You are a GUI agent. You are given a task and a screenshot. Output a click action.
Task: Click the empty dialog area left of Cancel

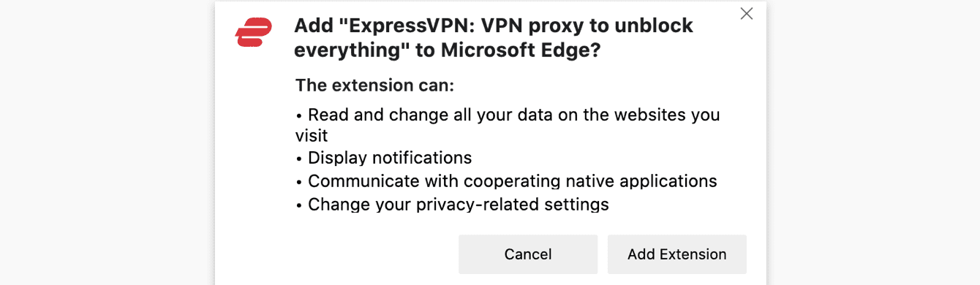[x=336, y=254]
